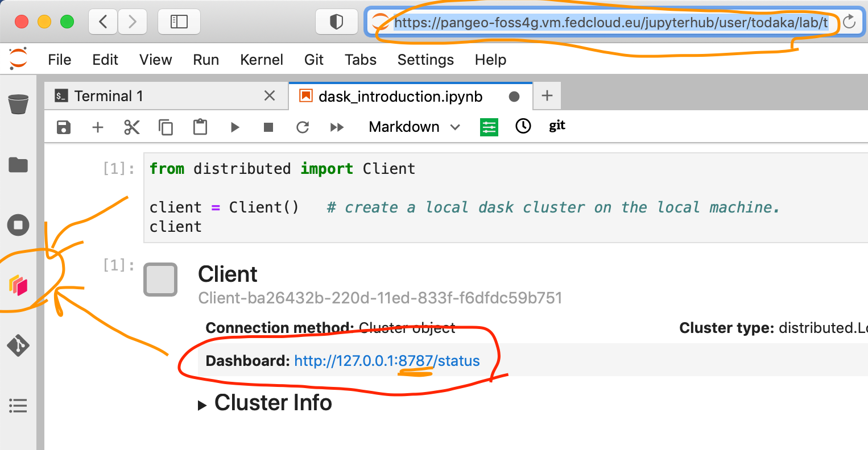Screen dimensions: 868x450
Task: Click unsaved dot on dask_introduction.ipynb tab
Action: pos(514,97)
